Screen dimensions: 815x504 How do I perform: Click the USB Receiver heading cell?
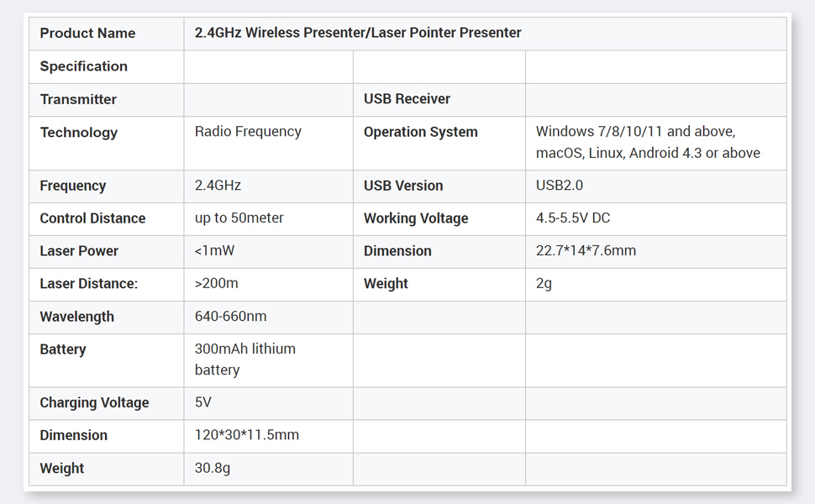coord(407,99)
